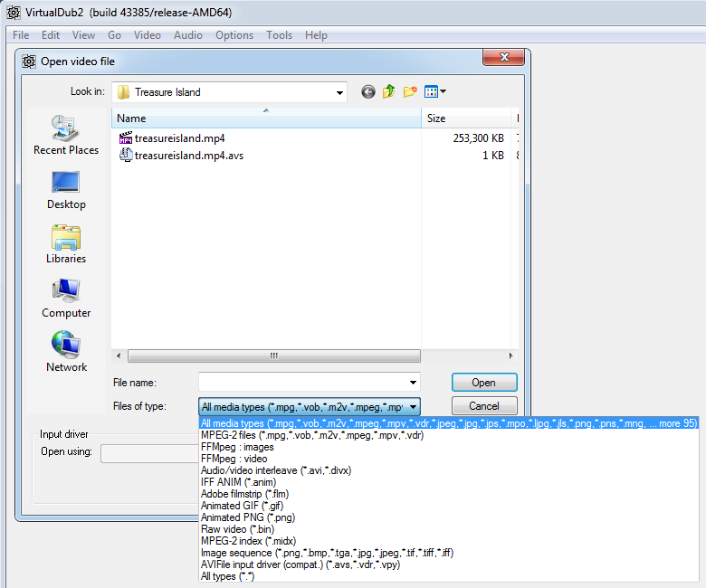Go to Desktop location

click(x=66, y=190)
